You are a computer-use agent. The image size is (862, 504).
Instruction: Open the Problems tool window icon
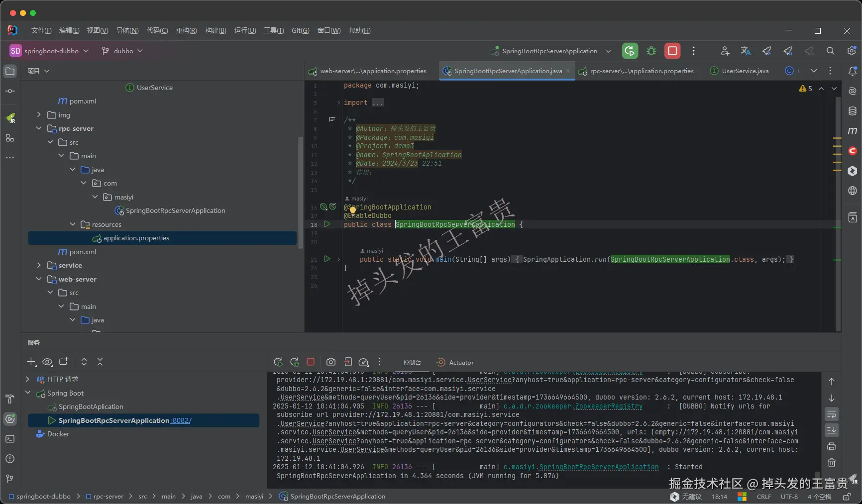click(x=10, y=459)
